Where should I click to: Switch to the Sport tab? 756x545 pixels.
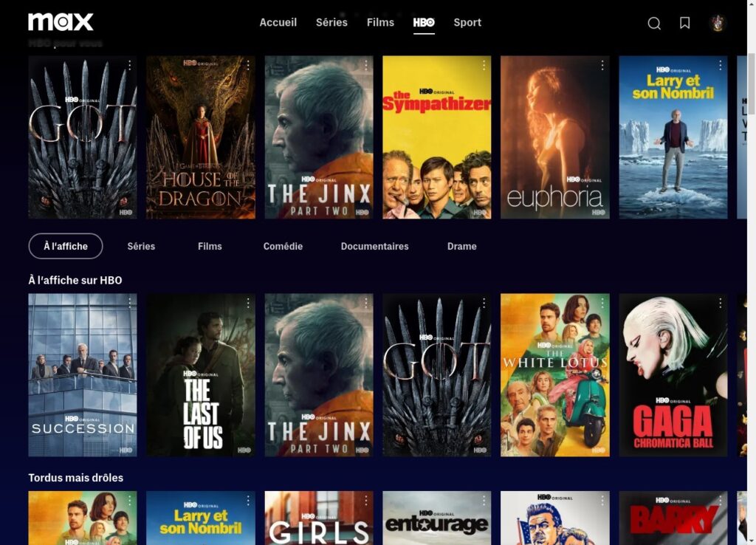click(x=467, y=22)
